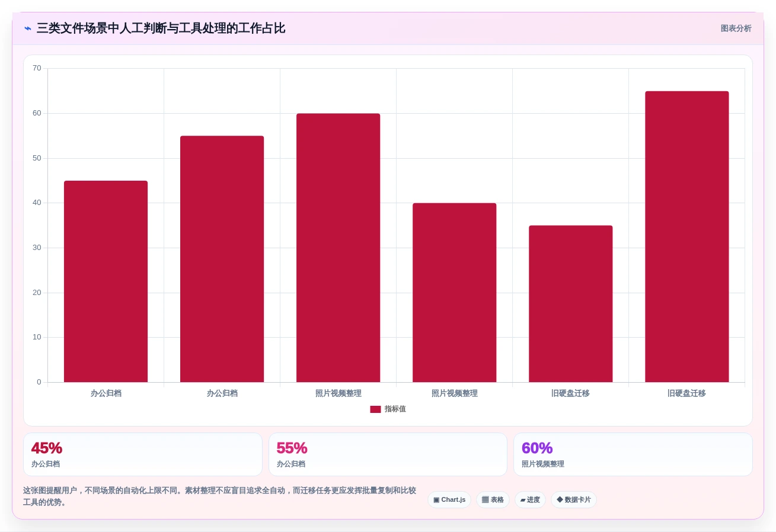Click the y-axis label 10
This screenshot has height=532, width=776.
pyautogui.click(x=37, y=337)
